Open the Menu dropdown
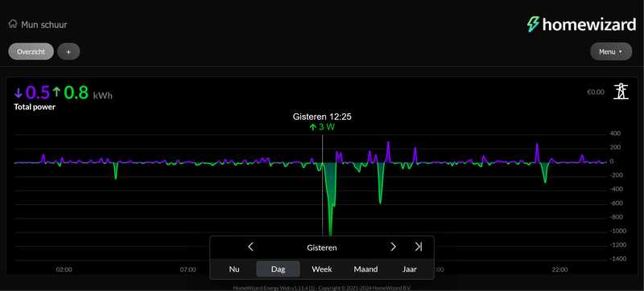 point(611,51)
